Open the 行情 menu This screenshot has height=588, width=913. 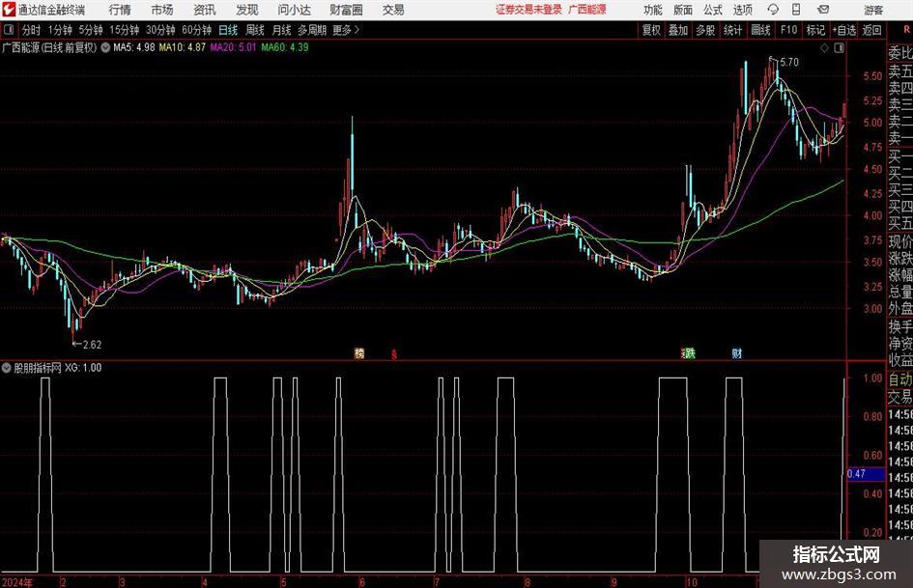pyautogui.click(x=120, y=10)
